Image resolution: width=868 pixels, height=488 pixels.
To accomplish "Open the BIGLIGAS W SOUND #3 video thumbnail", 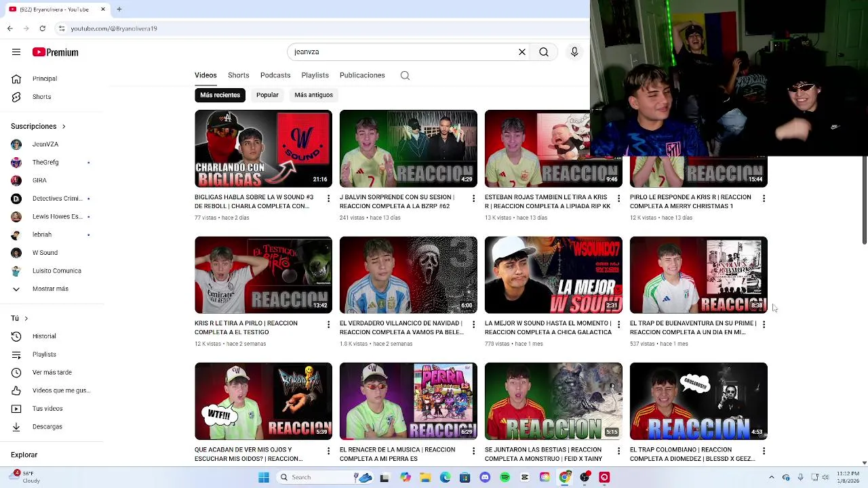I will click(x=263, y=148).
